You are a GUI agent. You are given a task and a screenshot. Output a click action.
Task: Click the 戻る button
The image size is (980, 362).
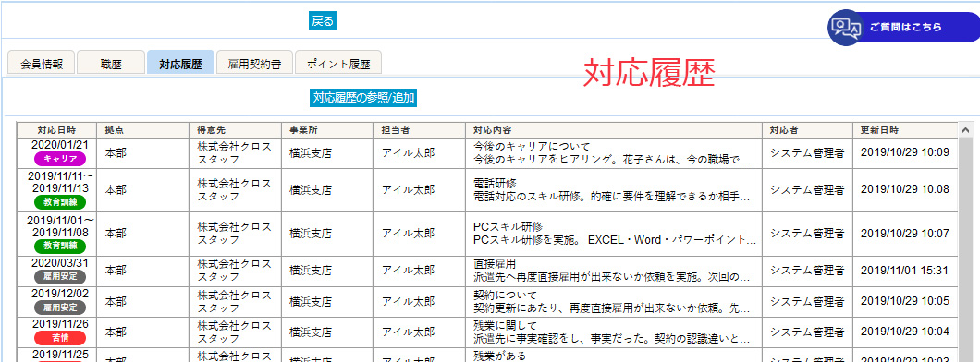[323, 21]
